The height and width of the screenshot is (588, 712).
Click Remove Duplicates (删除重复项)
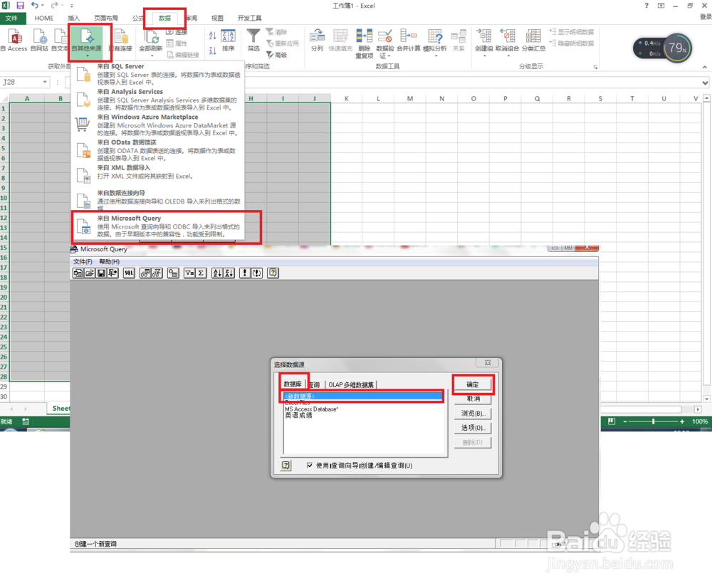pos(364,43)
